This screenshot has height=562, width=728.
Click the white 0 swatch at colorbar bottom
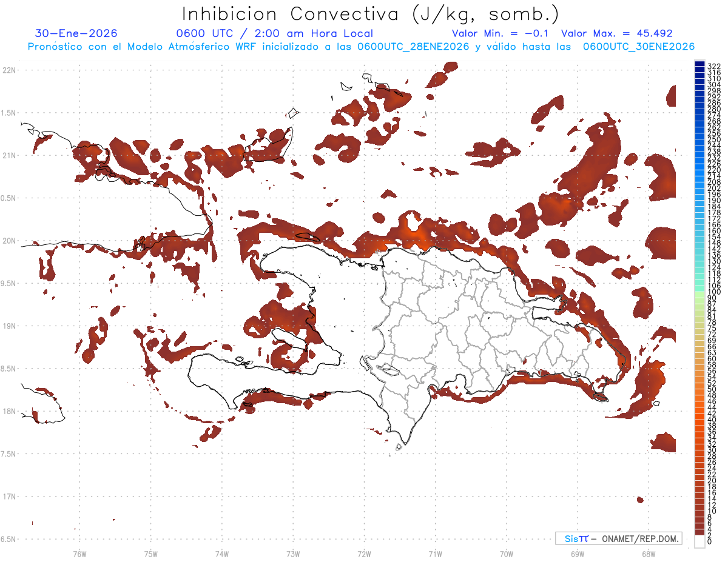pos(699,541)
